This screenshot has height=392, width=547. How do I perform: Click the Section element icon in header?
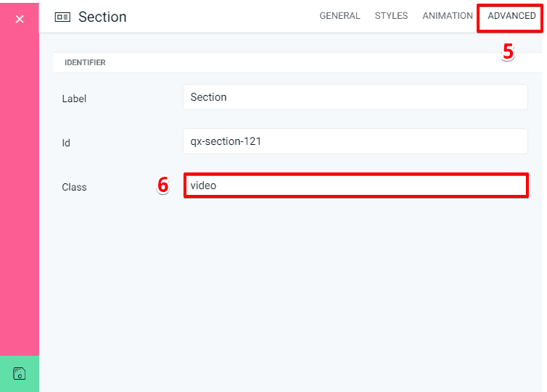(62, 17)
